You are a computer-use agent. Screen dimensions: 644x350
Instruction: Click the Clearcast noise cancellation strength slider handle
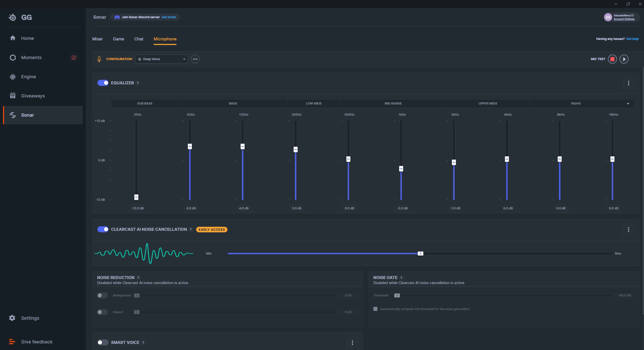pyautogui.click(x=420, y=254)
